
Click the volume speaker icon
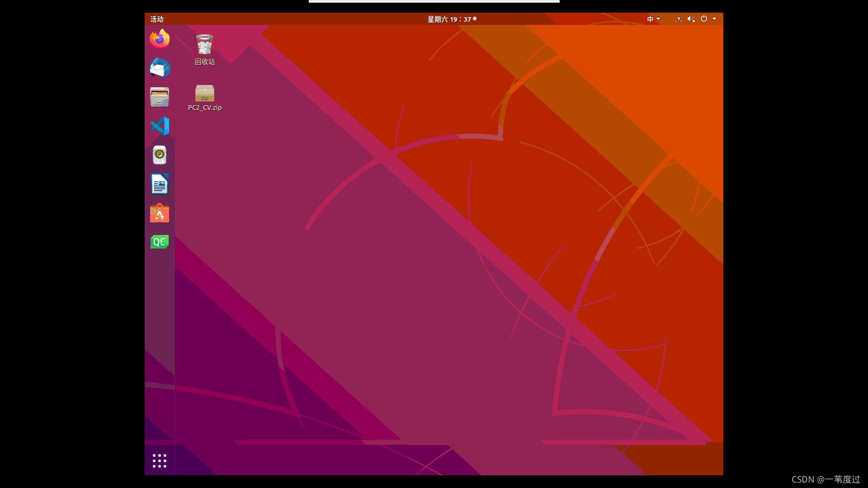coord(691,19)
